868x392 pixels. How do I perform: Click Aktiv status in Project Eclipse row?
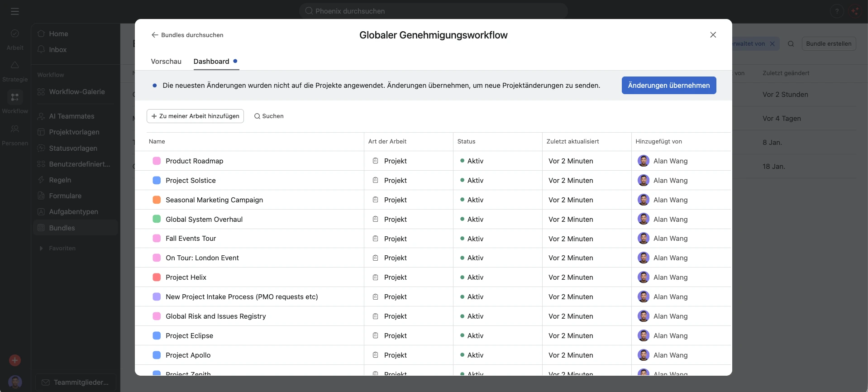[x=472, y=336]
